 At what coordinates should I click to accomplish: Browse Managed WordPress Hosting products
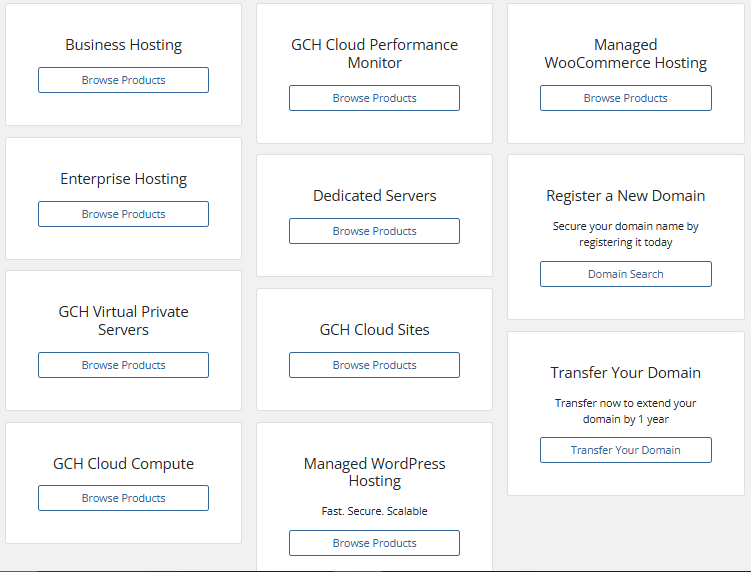click(374, 543)
